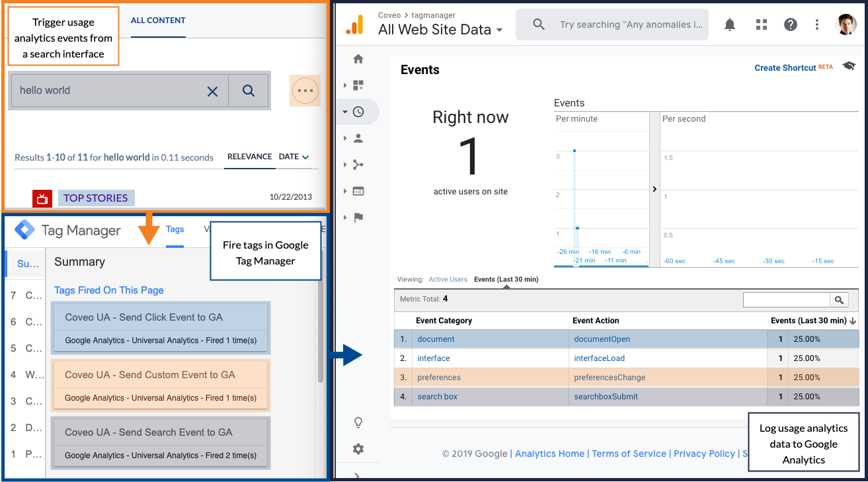
Task: Open the search box event category
Action: pos(437,397)
